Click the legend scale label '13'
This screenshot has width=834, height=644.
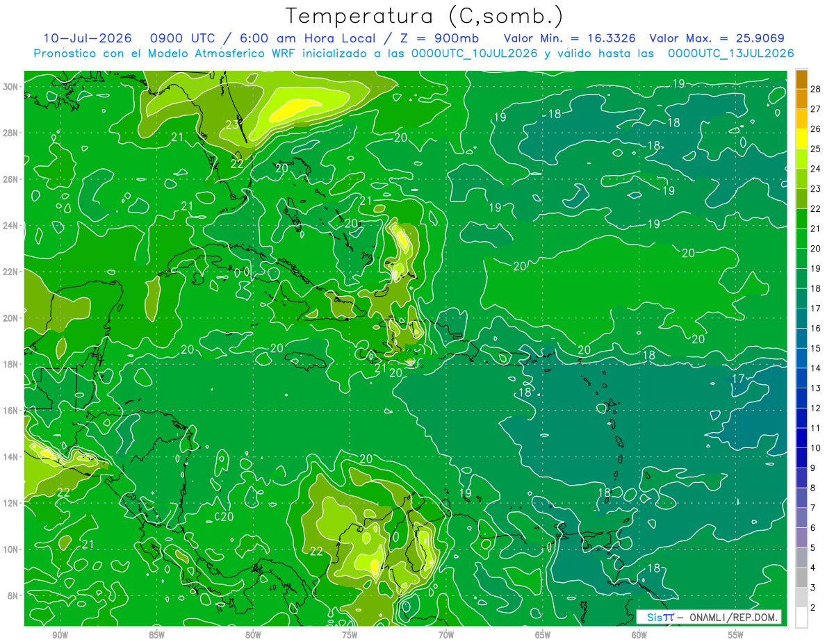(816, 388)
